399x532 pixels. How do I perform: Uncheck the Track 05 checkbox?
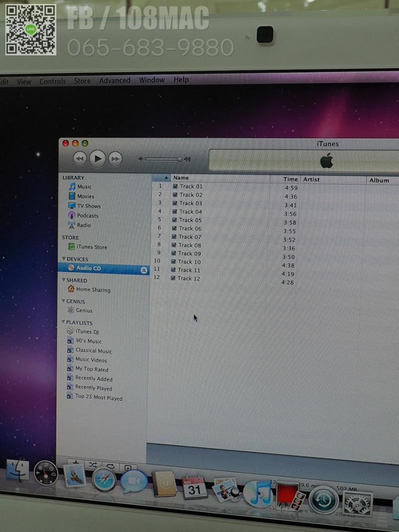(x=175, y=220)
